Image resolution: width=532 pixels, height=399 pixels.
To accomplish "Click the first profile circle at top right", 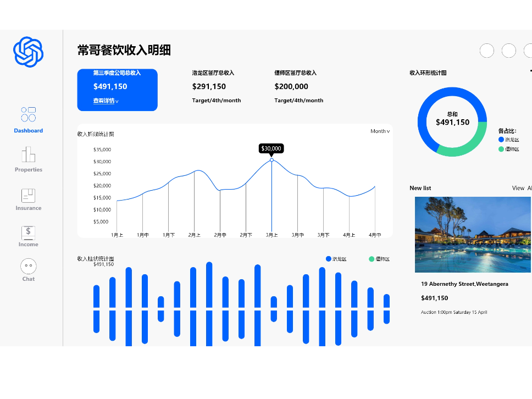I will [487, 50].
